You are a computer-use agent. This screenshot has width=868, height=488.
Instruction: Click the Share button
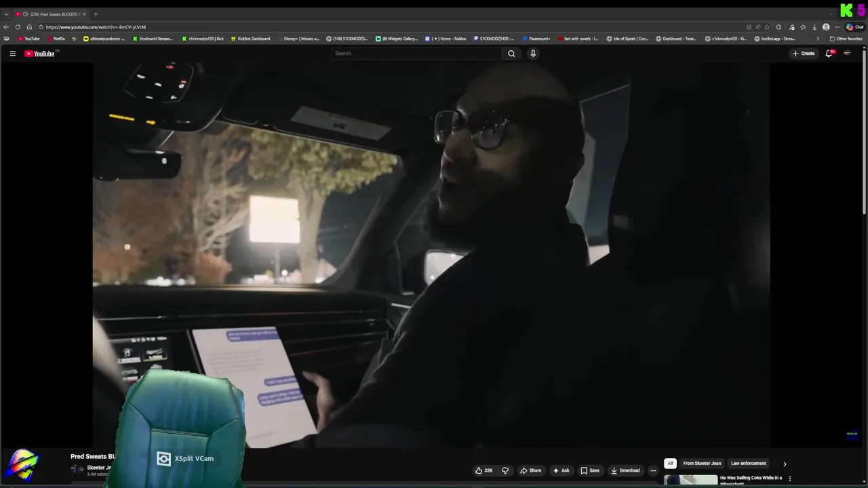tap(531, 470)
